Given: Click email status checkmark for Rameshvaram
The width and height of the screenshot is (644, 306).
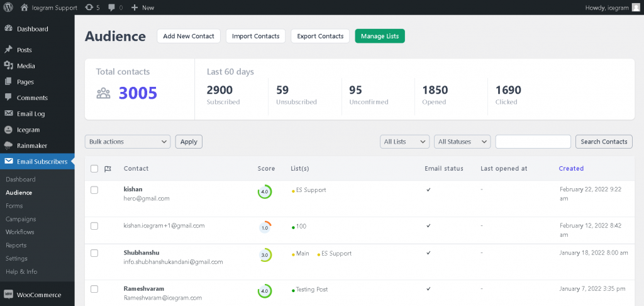Looking at the screenshot, I should point(428,289).
